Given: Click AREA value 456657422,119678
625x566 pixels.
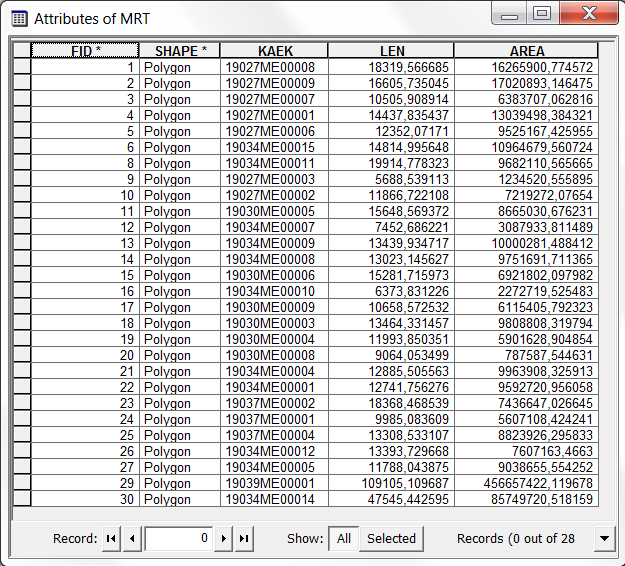Looking at the screenshot, I should [526, 483].
